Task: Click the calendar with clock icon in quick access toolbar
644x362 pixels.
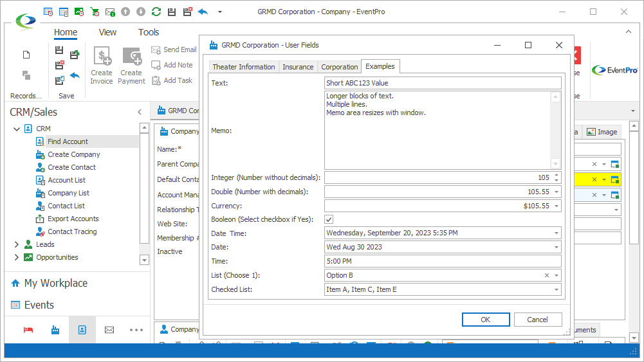Action: click(48, 12)
